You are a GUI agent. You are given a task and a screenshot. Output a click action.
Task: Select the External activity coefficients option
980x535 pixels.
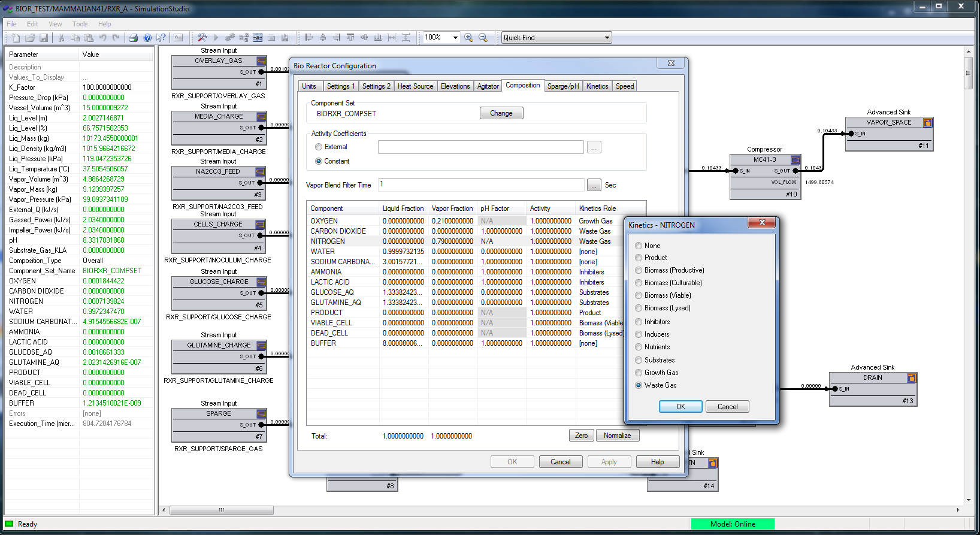tap(319, 147)
